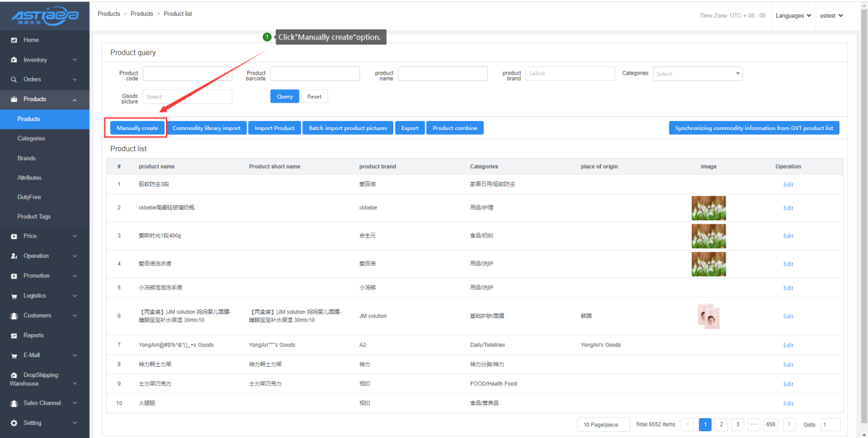This screenshot has height=438, width=868.
Task: Click the Reports chart icon
Action: click(x=14, y=336)
